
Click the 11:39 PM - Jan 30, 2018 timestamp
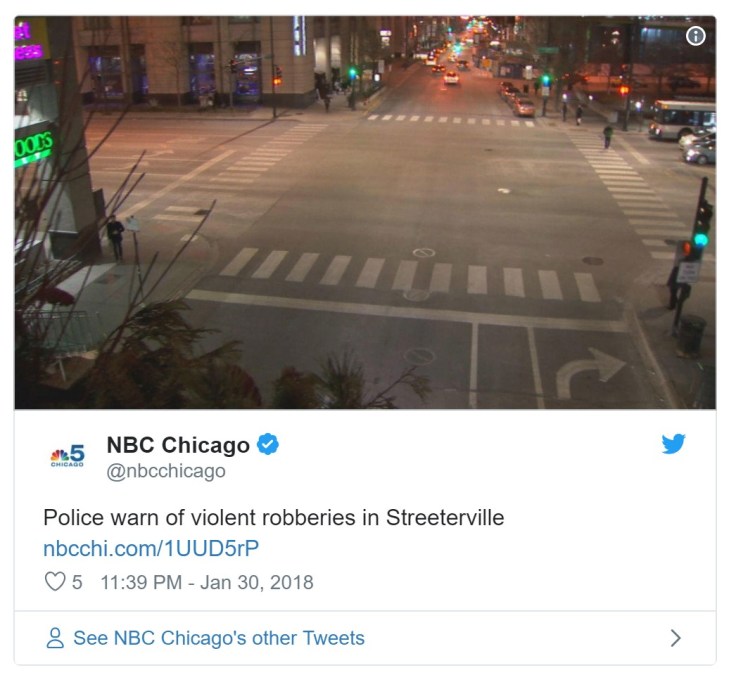pos(207,582)
